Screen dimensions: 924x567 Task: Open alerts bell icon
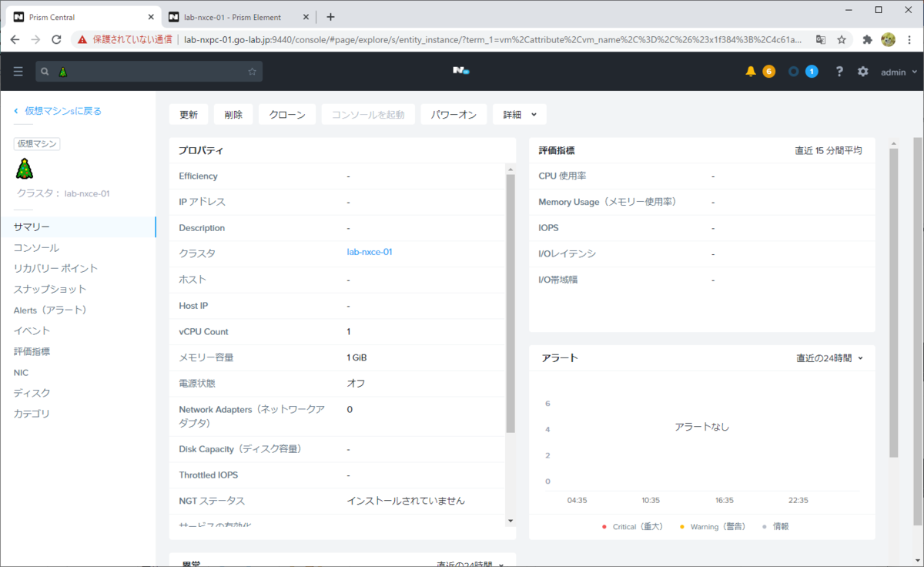coord(751,72)
